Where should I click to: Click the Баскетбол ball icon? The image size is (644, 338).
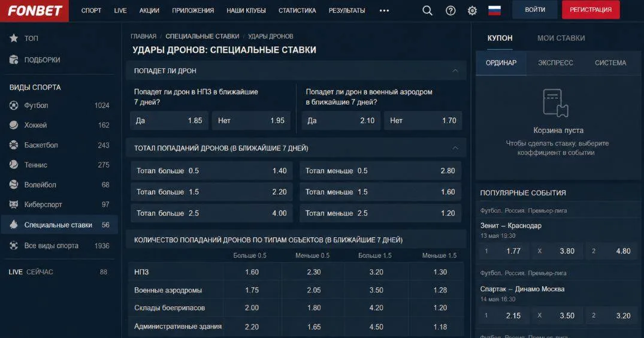(14, 145)
